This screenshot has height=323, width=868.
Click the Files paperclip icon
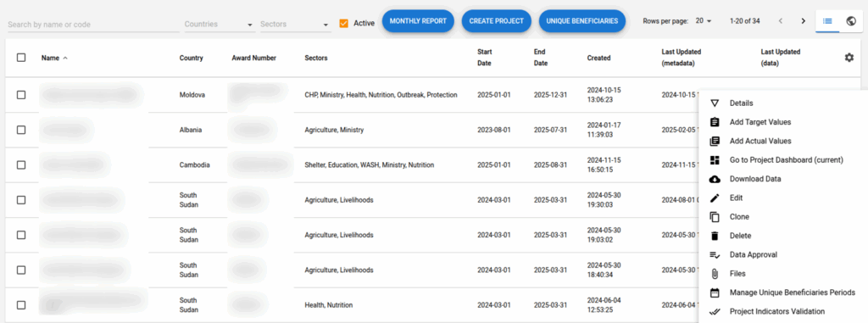coord(714,274)
